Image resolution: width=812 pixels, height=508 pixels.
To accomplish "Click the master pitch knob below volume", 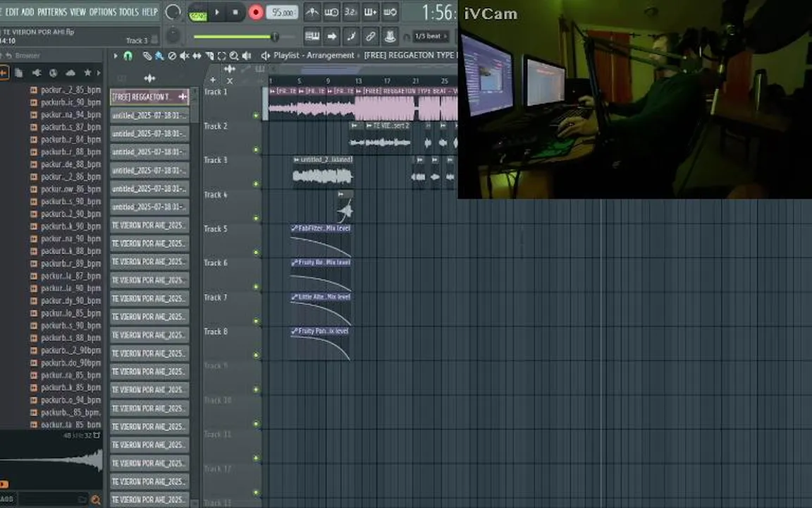I will click(x=173, y=35).
